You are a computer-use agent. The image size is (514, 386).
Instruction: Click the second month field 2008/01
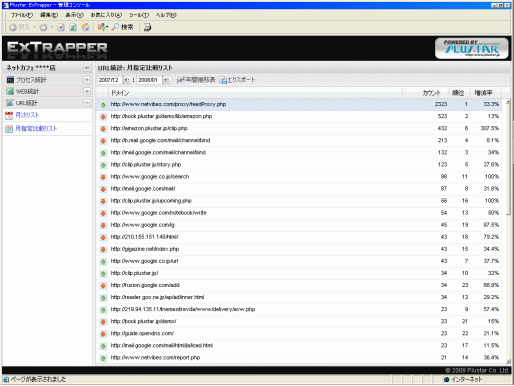click(149, 80)
